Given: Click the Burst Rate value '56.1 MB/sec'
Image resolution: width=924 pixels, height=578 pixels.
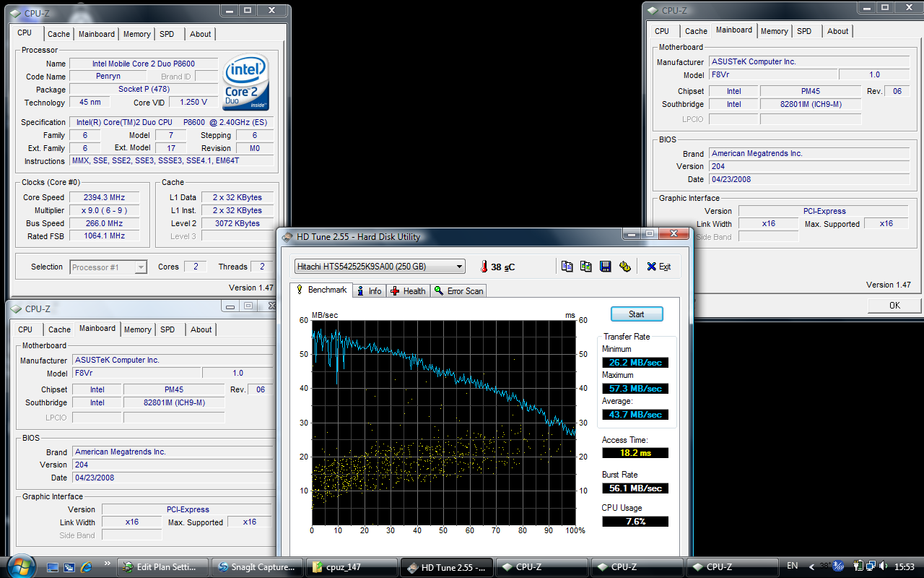Looking at the screenshot, I should point(635,488).
